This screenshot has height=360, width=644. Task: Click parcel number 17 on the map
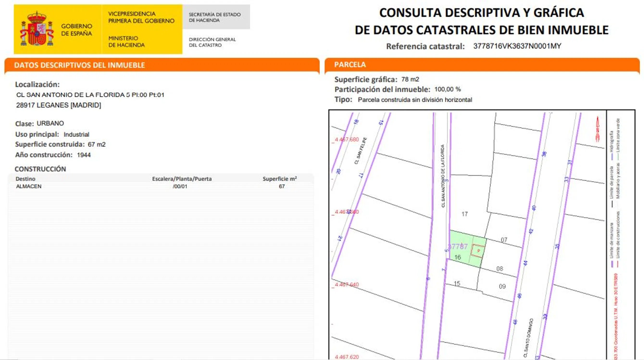point(464,214)
